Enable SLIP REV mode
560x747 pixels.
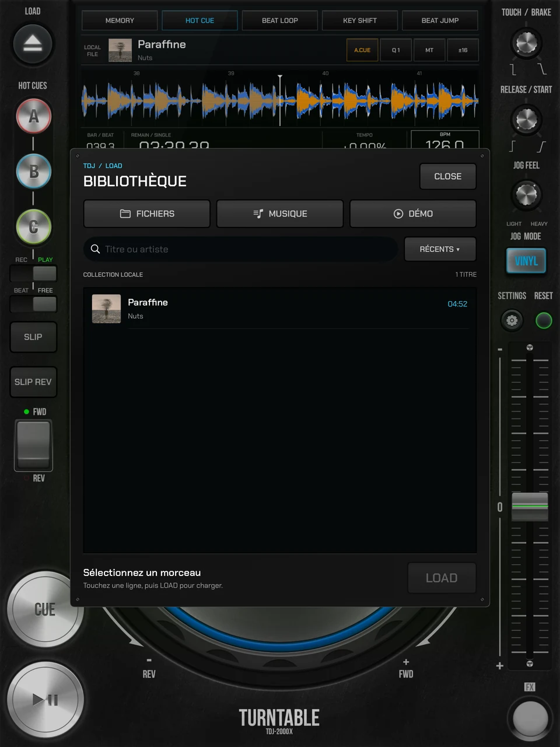[x=33, y=382]
